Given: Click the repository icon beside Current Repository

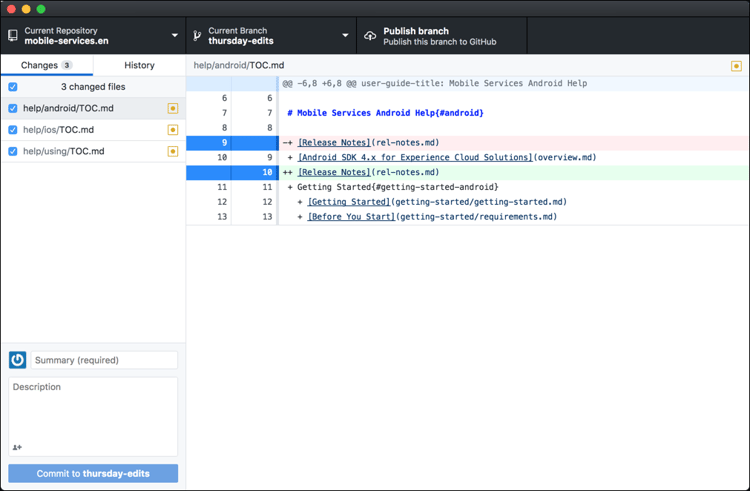Looking at the screenshot, I should (x=13, y=35).
